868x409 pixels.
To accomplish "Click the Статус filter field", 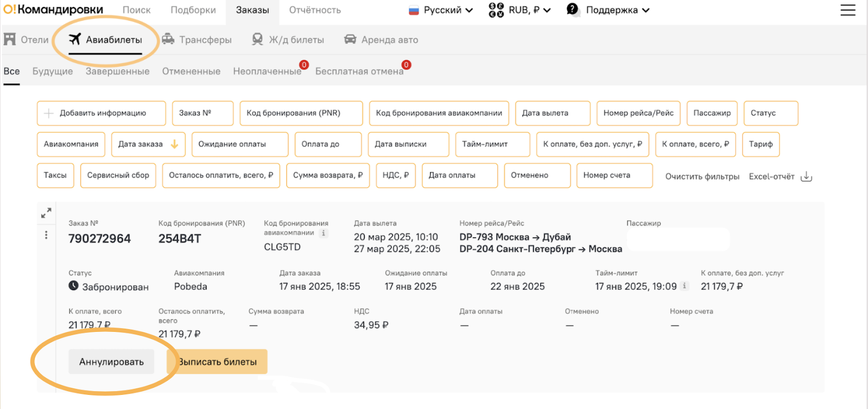I will pyautogui.click(x=771, y=113).
